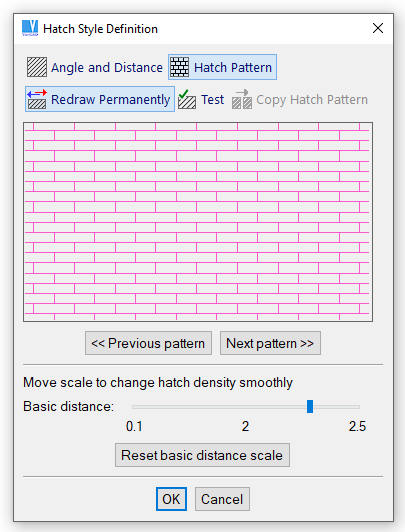
Task: Advance to the next pattern
Action: pos(270,343)
